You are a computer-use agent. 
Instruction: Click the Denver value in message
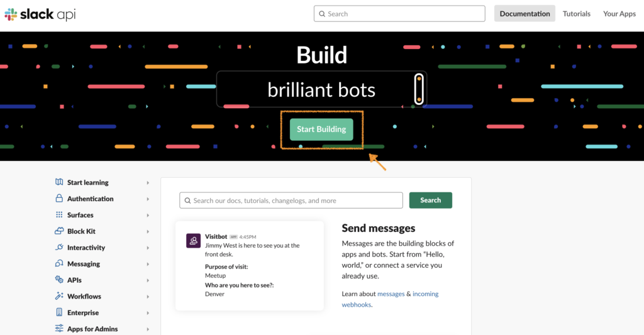click(x=214, y=294)
